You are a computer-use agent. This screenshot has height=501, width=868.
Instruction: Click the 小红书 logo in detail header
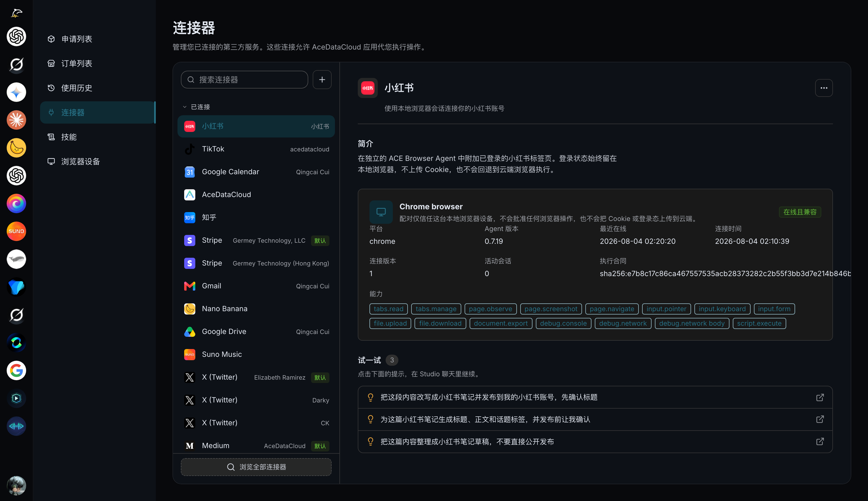click(368, 88)
